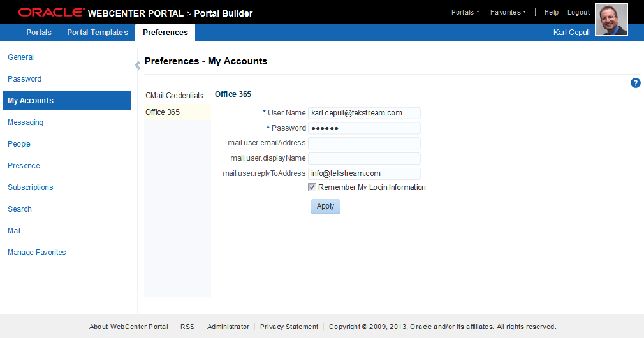Image resolution: width=644 pixels, height=338 pixels.
Task: Open Manage Favorites preferences
Action: (36, 253)
